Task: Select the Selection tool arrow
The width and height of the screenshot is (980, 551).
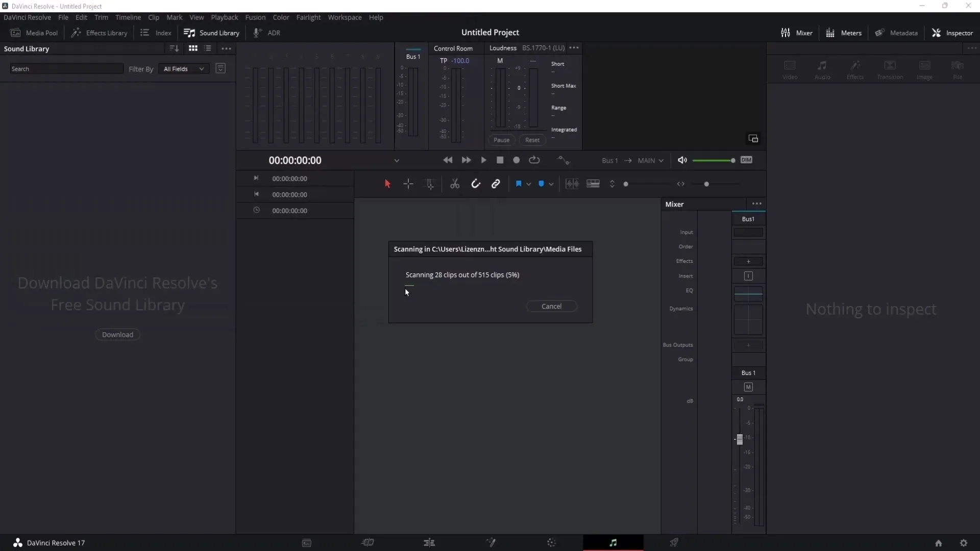Action: pos(387,184)
